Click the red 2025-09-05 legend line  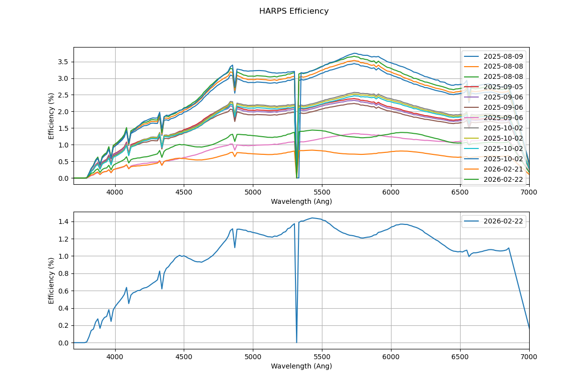click(473, 87)
